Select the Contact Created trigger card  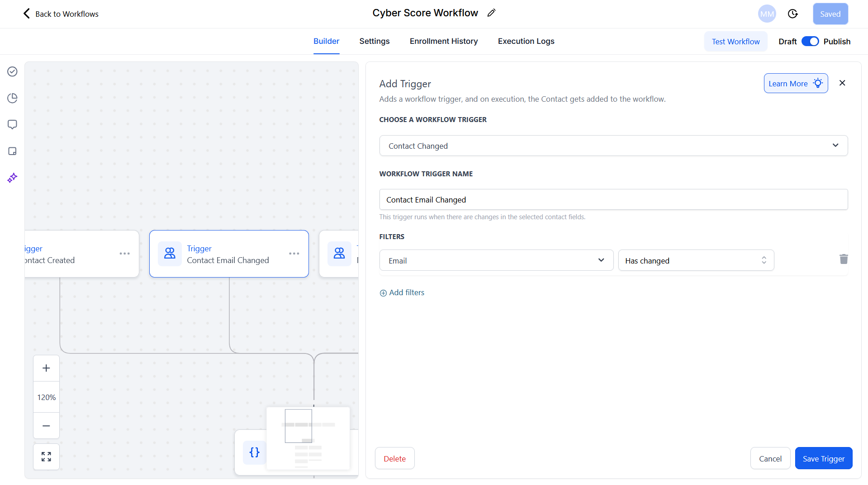81,254
